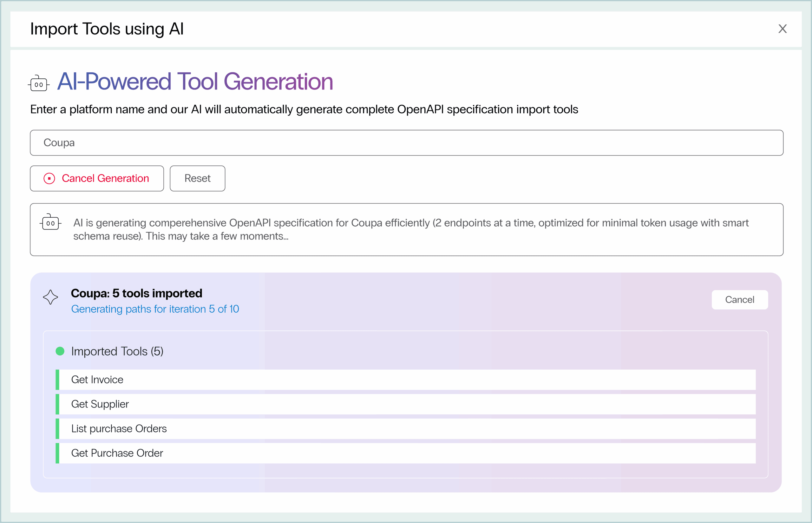Click the robot icon in the generation status message
The image size is (812, 523).
coord(50,222)
